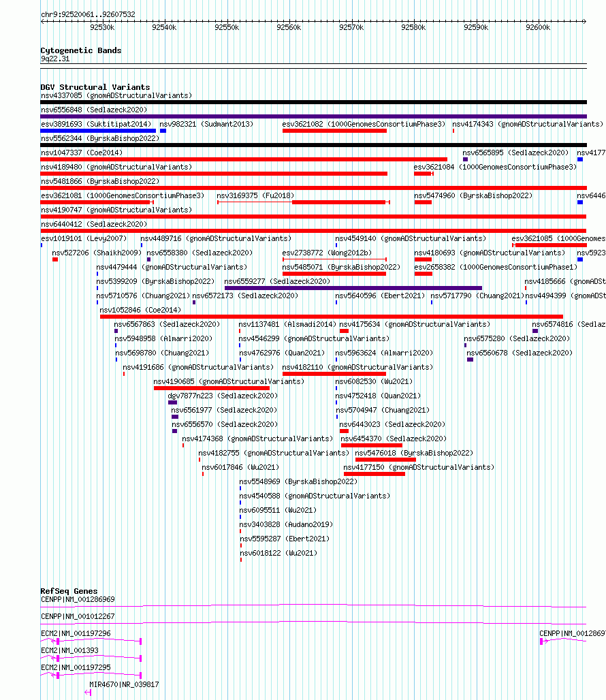Open nsv5640596 (Ebert2021) label
The image size is (606, 700).
pyautogui.click(x=380, y=296)
